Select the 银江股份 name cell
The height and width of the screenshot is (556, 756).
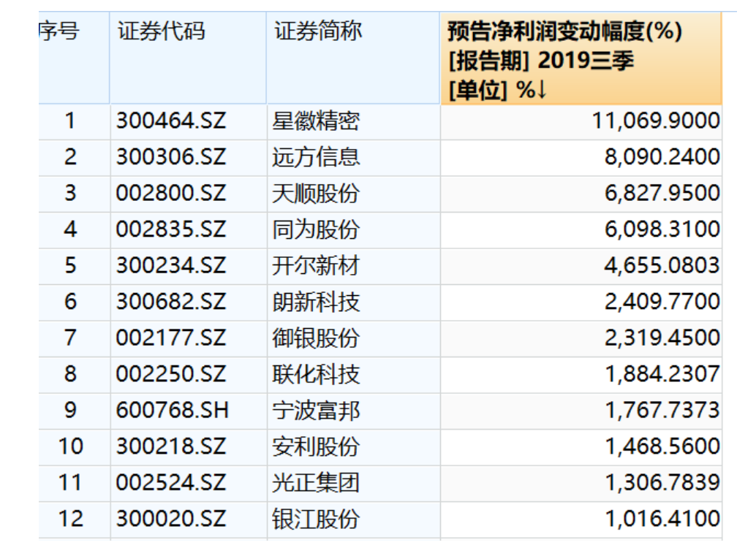316,519
